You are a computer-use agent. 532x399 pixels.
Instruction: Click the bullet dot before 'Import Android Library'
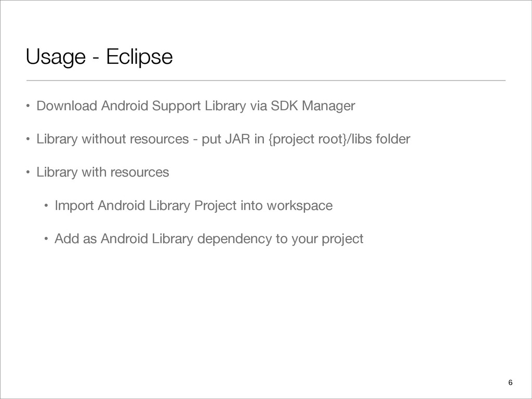46,206
